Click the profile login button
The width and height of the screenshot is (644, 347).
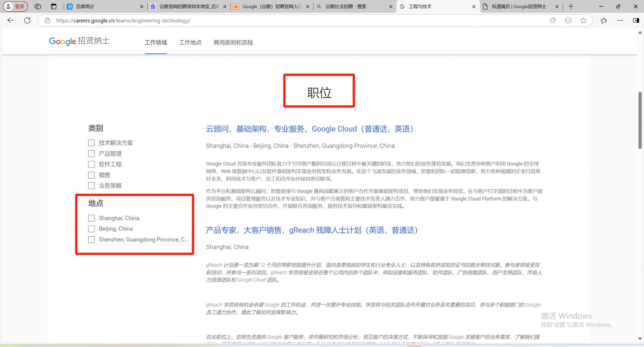coord(16,6)
